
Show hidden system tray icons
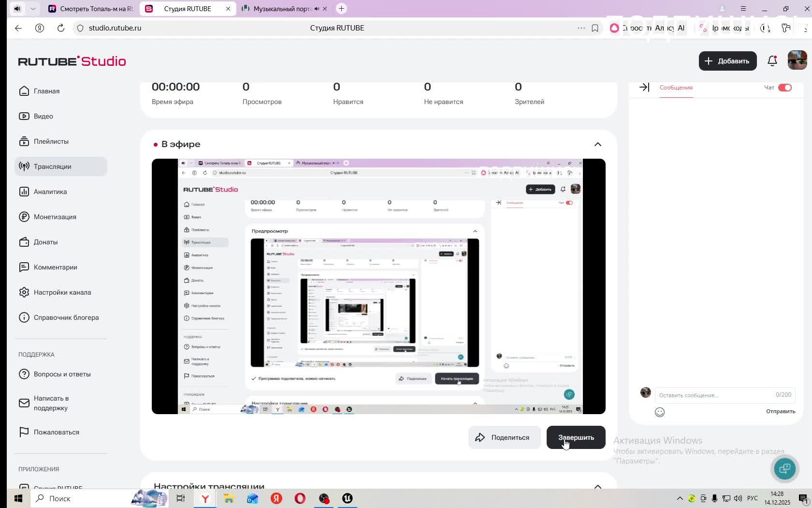[x=680, y=498]
